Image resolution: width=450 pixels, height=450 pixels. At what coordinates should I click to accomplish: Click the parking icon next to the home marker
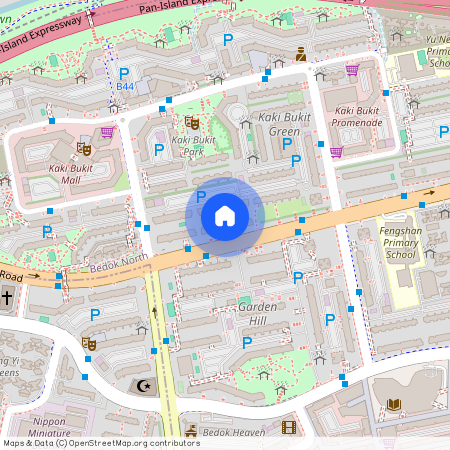(201, 197)
